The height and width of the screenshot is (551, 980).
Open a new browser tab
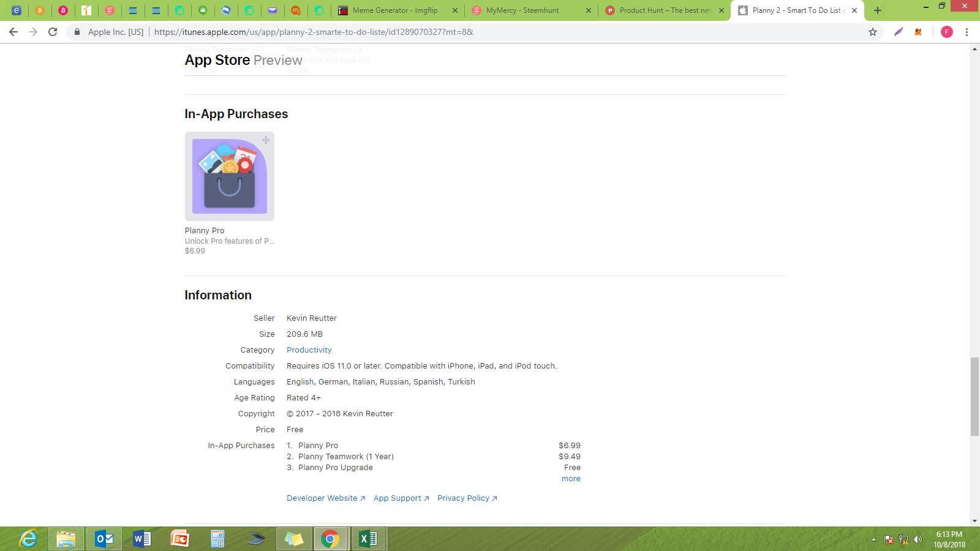878,10
